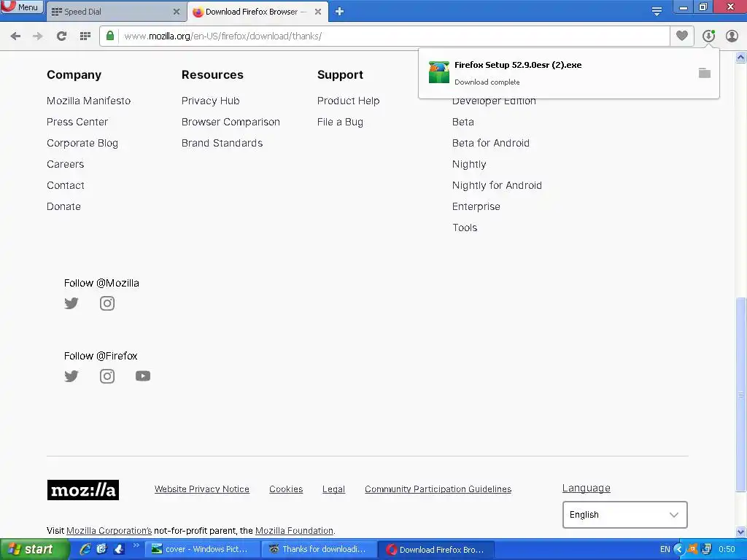This screenshot has width=747, height=560.
Task: Open Press Center link
Action: click(77, 122)
